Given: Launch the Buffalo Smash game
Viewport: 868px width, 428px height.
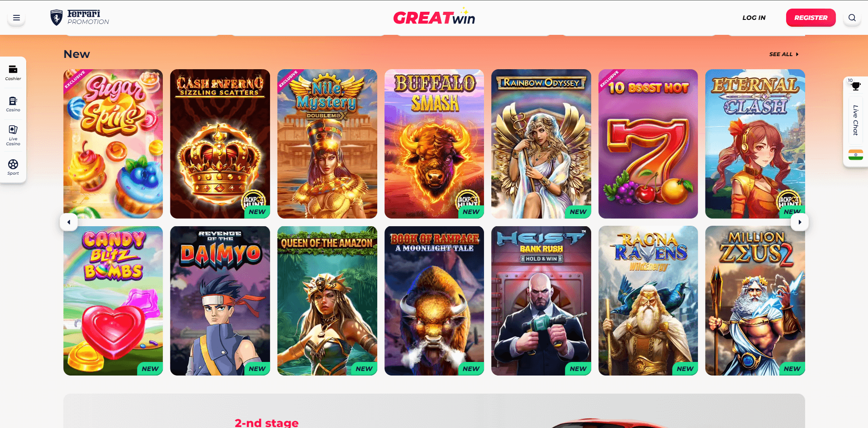Looking at the screenshot, I should click(x=434, y=144).
